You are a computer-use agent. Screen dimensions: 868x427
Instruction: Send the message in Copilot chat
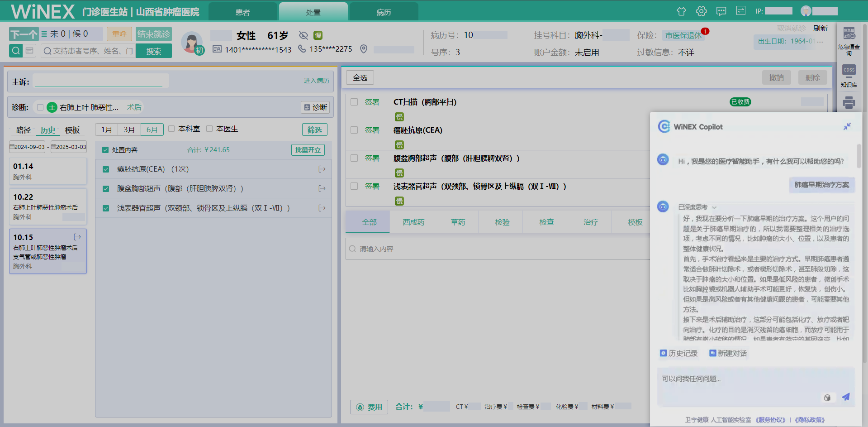point(845,397)
